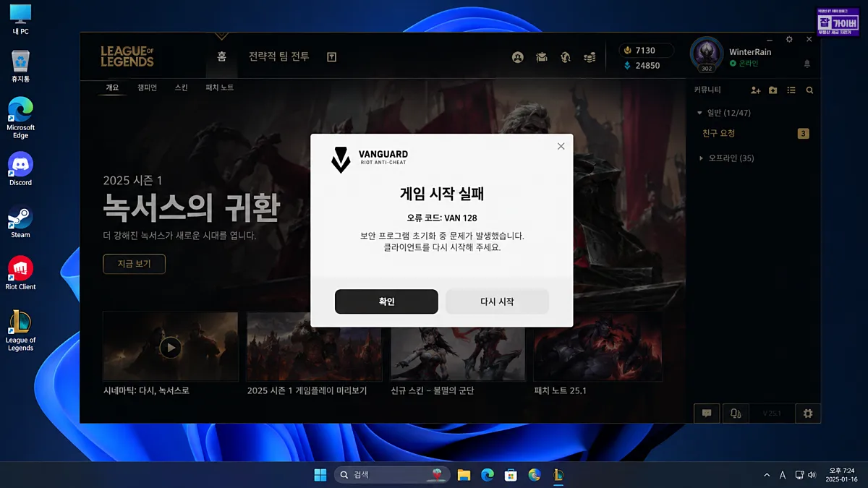Click the IME language A indicator
This screenshot has width=868, height=488.
[x=783, y=475]
